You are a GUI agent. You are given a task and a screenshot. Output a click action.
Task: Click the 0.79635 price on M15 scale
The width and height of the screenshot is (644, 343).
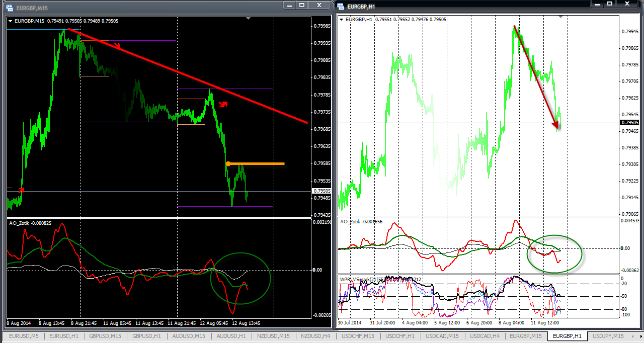tap(321, 147)
